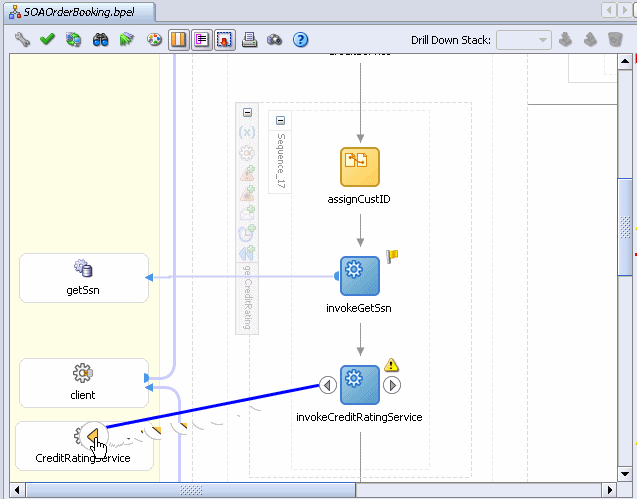Click the wrench properties toolbar icon
Viewport: 637px width, 499px height.
tap(22, 40)
